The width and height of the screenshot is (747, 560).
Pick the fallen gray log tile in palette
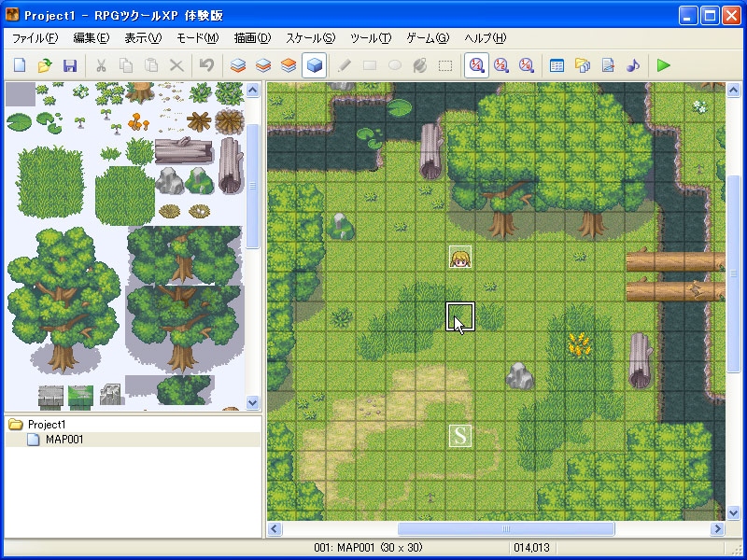pos(184,150)
